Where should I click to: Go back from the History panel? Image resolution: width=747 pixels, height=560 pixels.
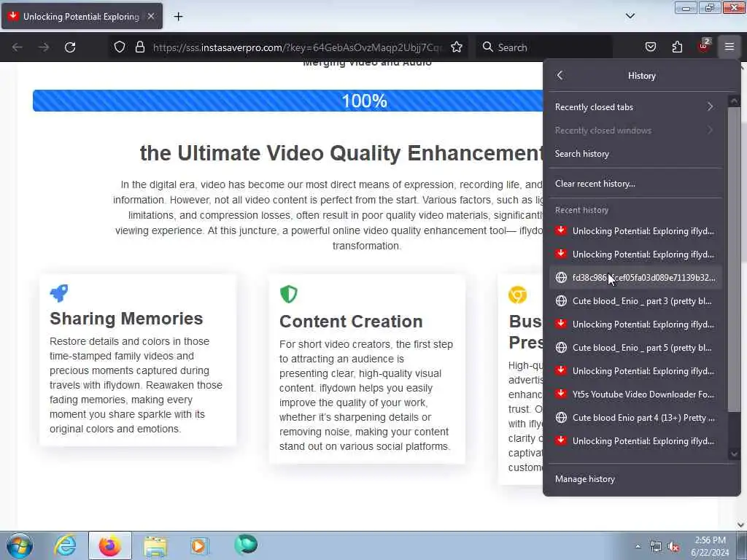[560, 75]
